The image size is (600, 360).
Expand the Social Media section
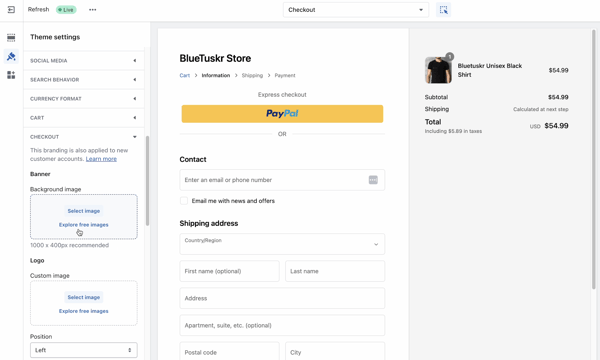click(83, 60)
